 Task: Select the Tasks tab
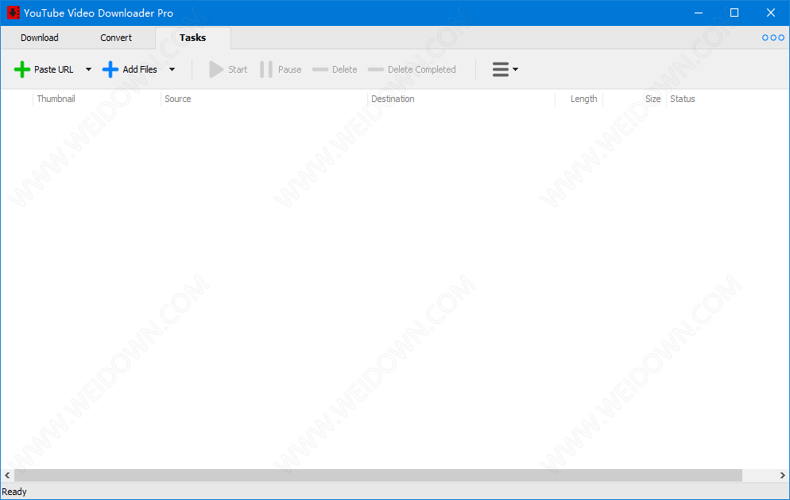[192, 38]
